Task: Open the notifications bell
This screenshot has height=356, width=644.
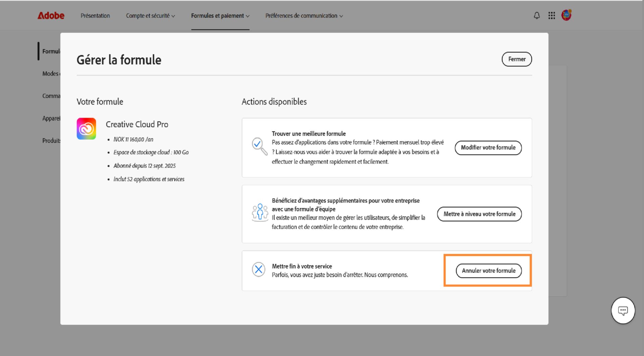Action: [537, 15]
